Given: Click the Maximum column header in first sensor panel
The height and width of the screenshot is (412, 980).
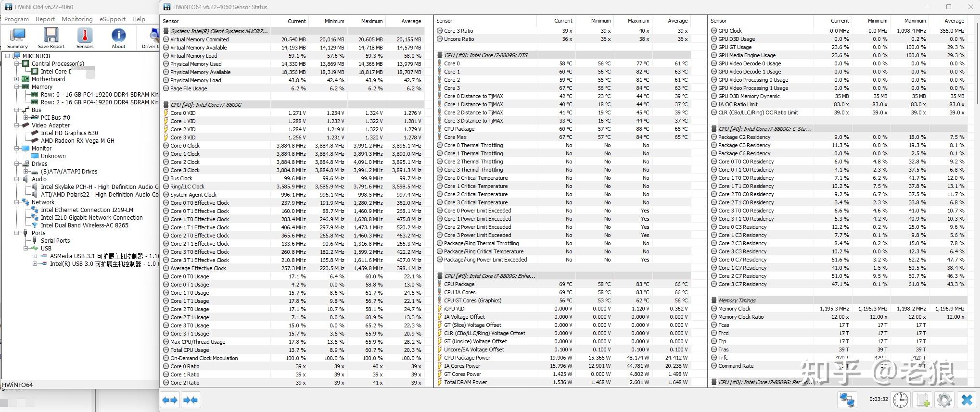Looking at the screenshot, I should point(371,21).
